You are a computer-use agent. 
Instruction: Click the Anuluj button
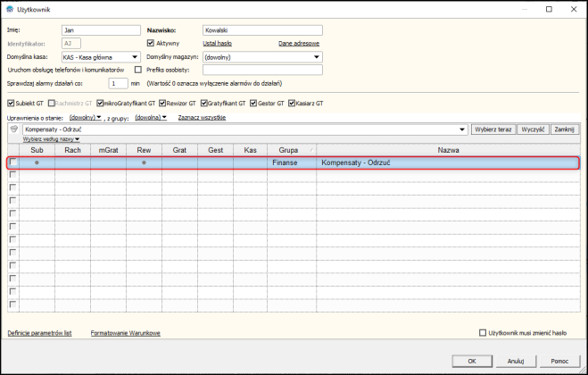(516, 361)
